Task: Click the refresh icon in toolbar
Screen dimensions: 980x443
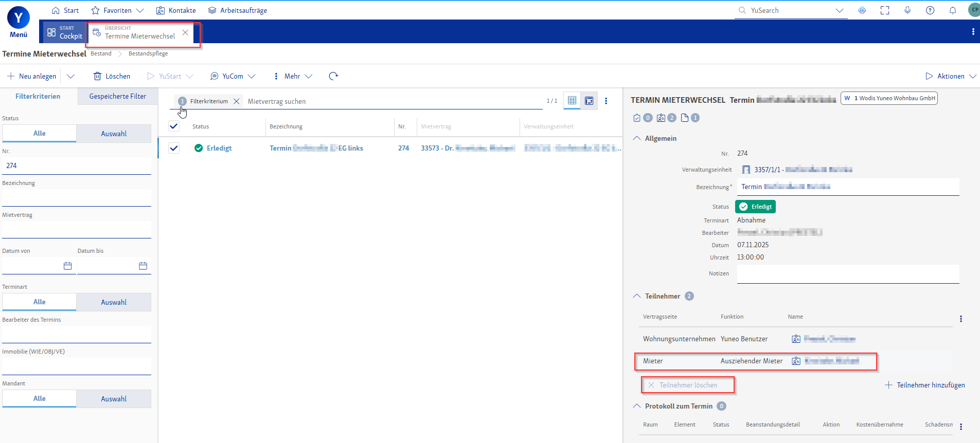Action: [333, 76]
